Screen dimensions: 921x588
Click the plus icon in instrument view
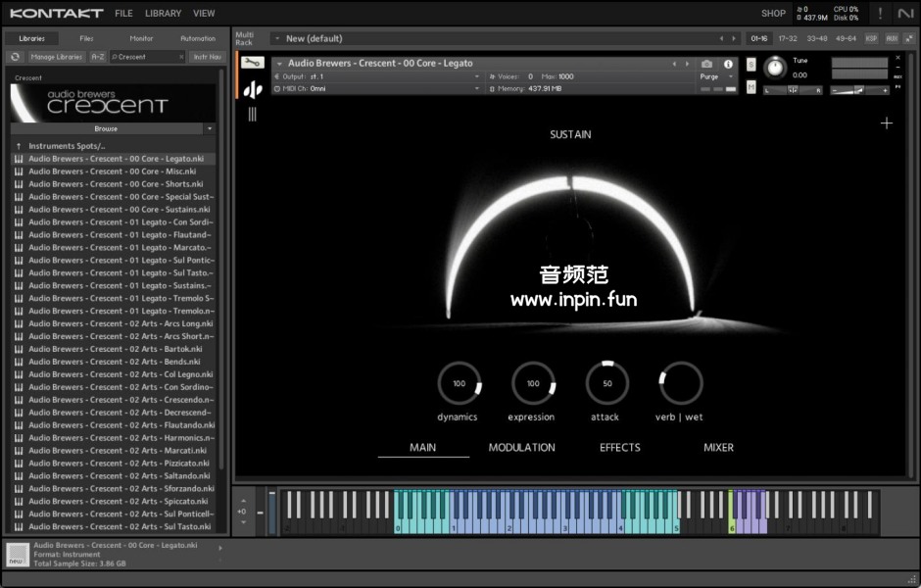pos(887,123)
